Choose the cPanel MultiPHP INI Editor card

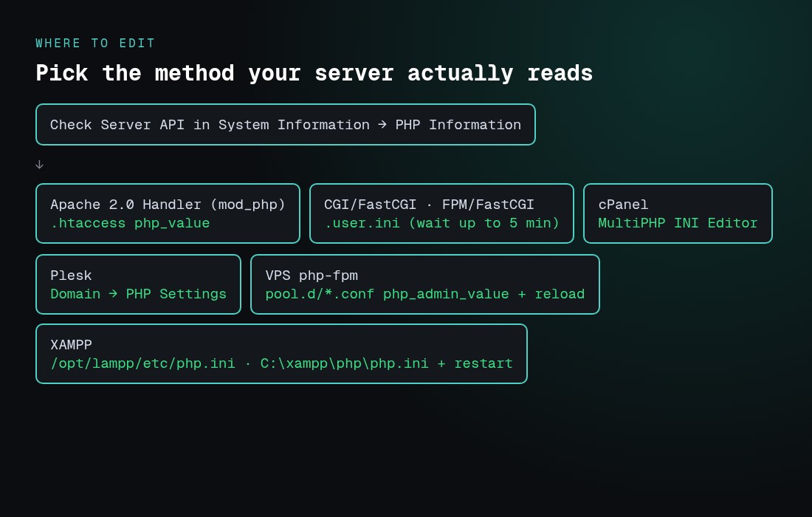678,213
